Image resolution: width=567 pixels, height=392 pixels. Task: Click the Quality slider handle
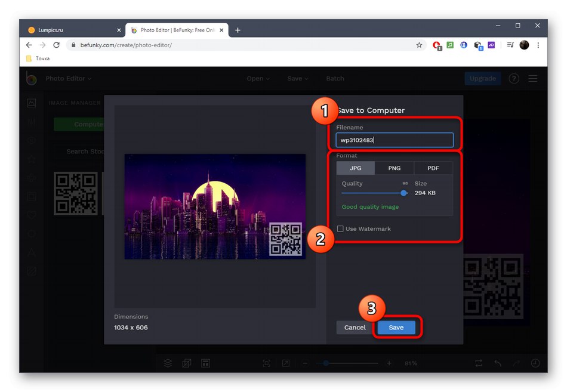pyautogui.click(x=403, y=193)
